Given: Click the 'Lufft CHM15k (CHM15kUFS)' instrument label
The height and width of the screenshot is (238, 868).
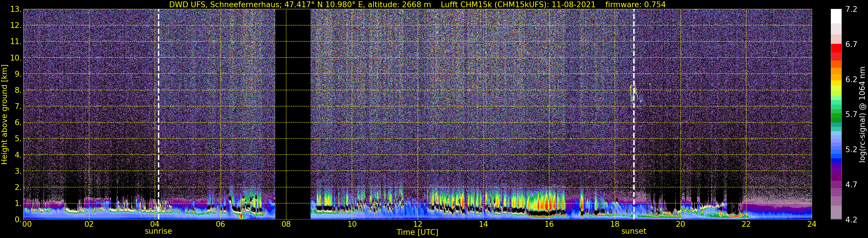Looking at the screenshot, I should point(494,4).
